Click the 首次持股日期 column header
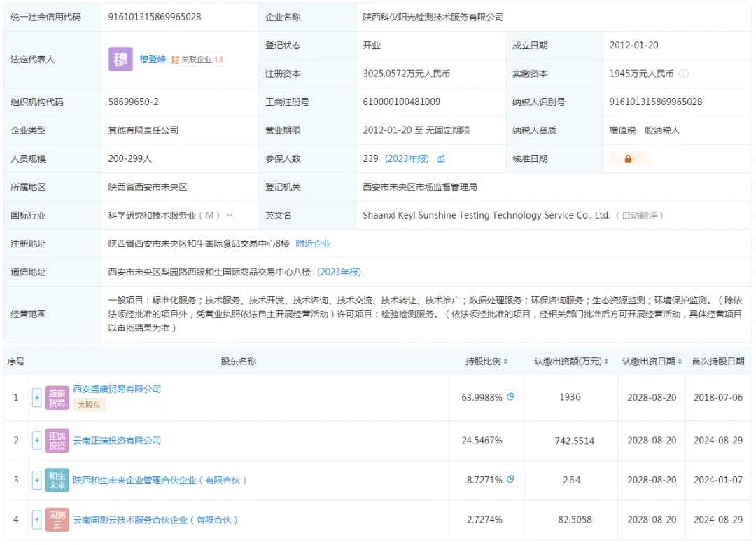 718,361
